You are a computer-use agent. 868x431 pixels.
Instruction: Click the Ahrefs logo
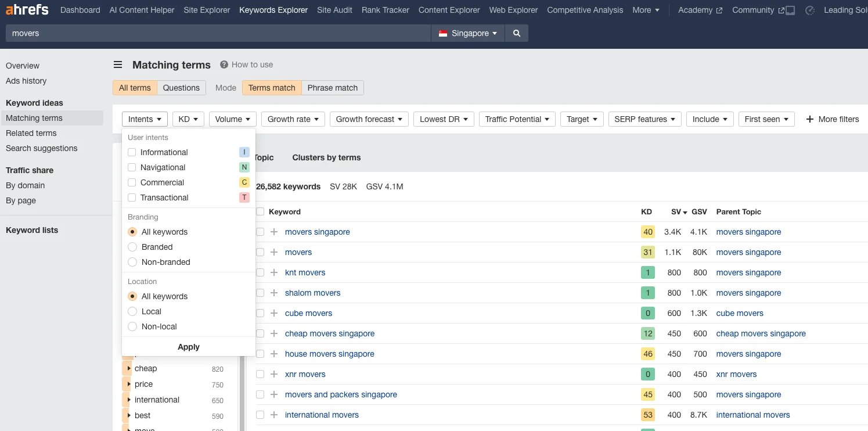(27, 10)
